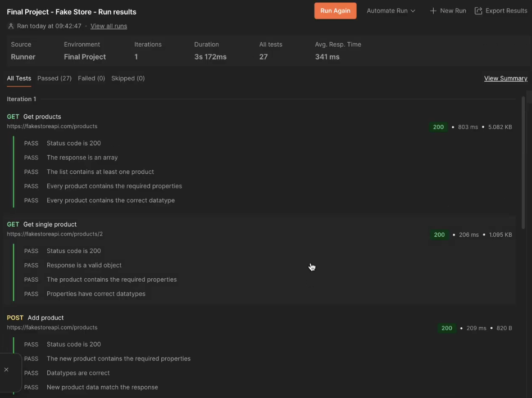Viewport: 532px width, 398px height.
Task: Click the Iteration 1 heading
Action: tap(21, 99)
